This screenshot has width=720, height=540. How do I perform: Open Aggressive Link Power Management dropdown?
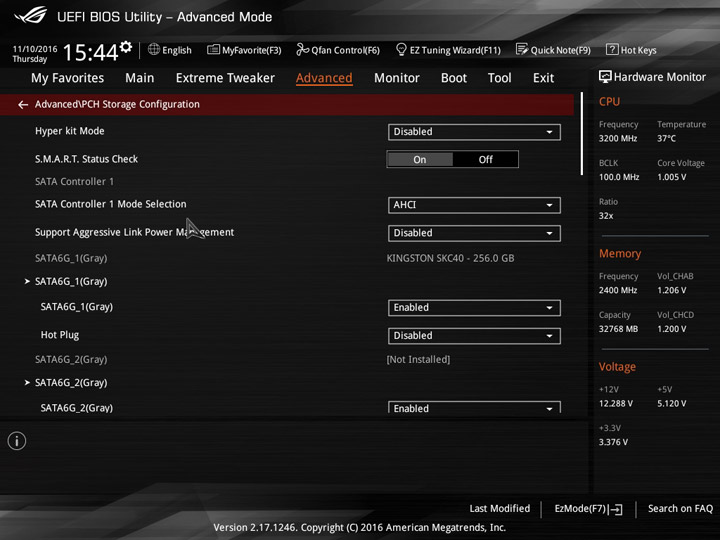[474, 233]
